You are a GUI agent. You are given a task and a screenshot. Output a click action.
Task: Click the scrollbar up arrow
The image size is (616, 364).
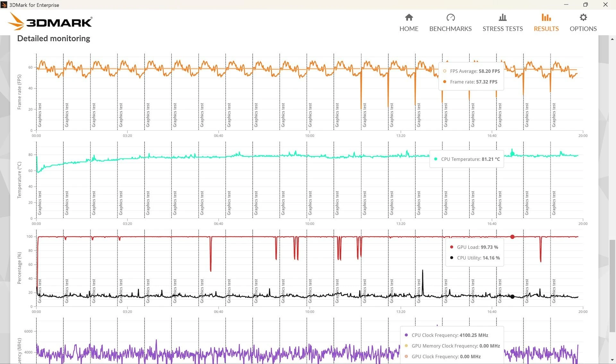pyautogui.click(x=612, y=39)
